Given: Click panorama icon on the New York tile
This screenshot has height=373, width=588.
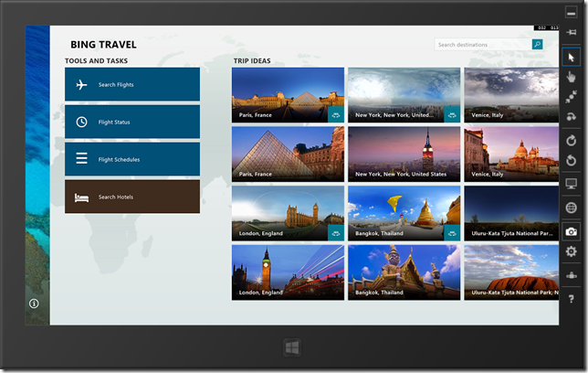Looking at the screenshot, I should (452, 115).
